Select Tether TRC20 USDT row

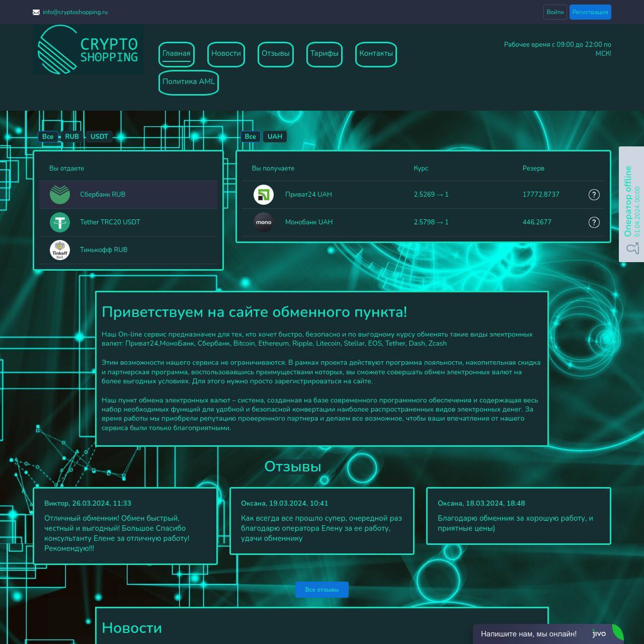(x=128, y=222)
